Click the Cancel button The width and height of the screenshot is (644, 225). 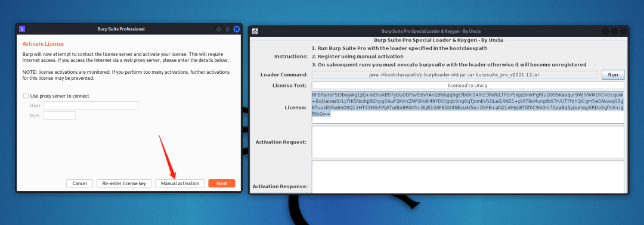79,183
